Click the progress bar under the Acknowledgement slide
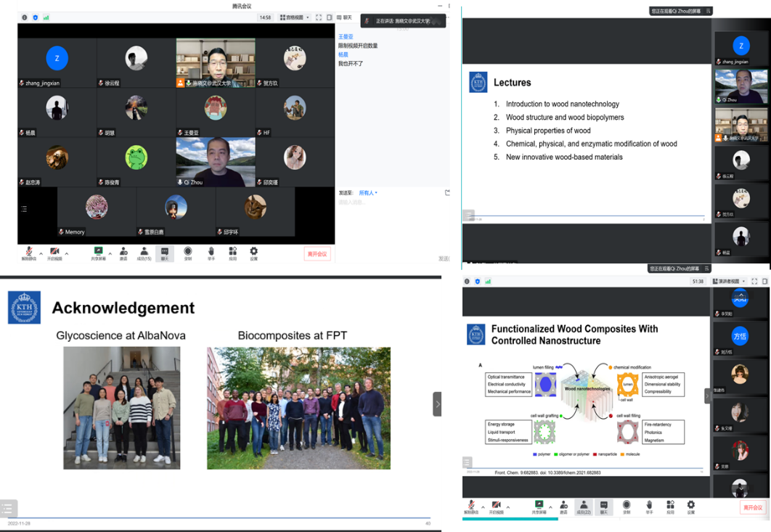The width and height of the screenshot is (771, 532). click(x=218, y=517)
